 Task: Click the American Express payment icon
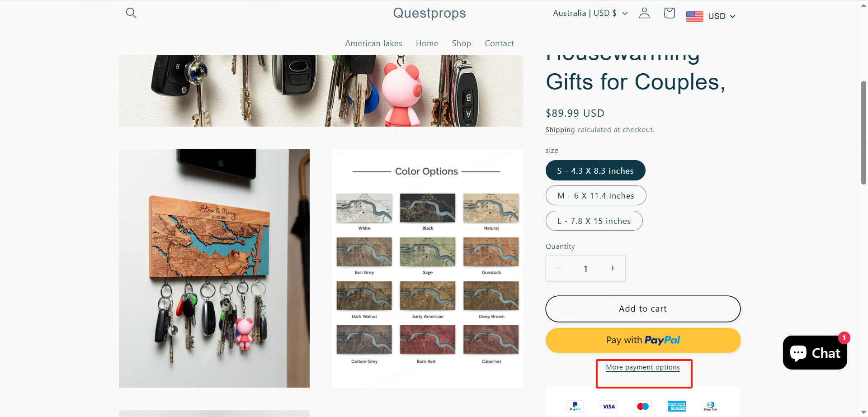pyautogui.click(x=676, y=406)
